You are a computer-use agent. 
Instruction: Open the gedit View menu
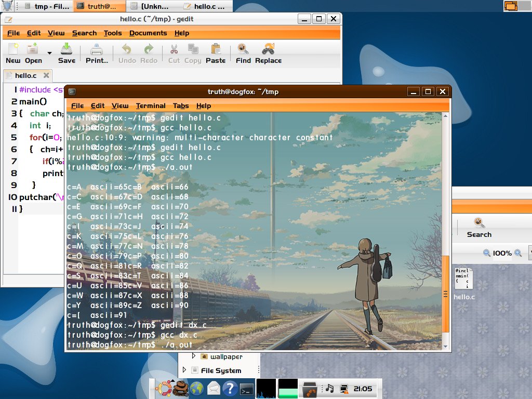[56, 33]
